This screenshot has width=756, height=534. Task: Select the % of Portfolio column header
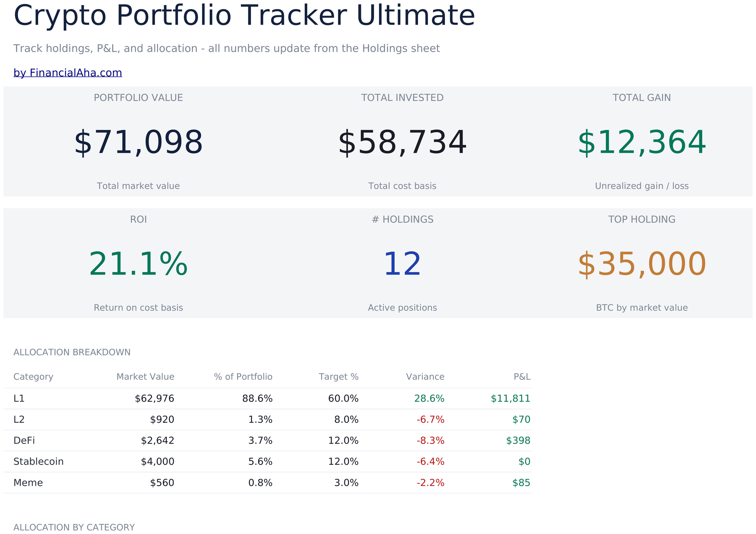[243, 377]
